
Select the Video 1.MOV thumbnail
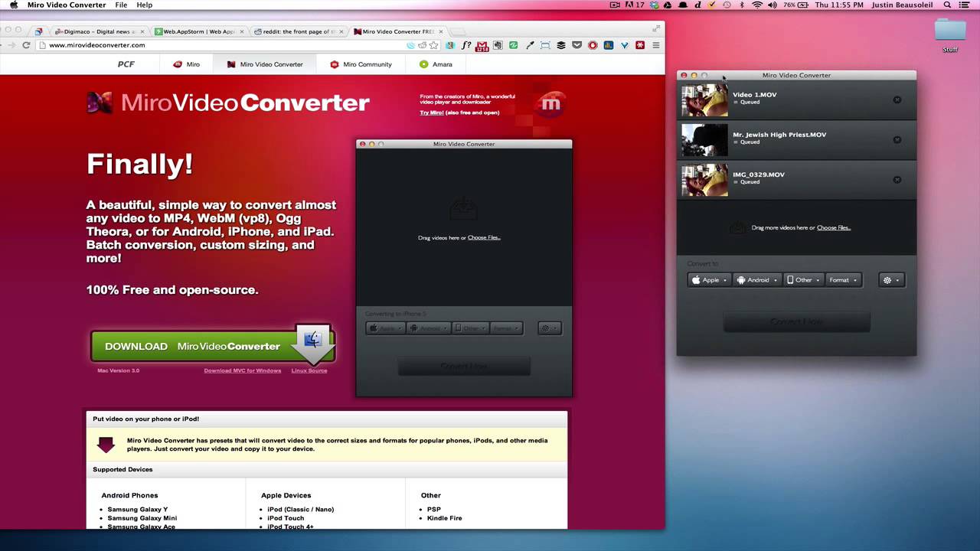click(x=704, y=100)
